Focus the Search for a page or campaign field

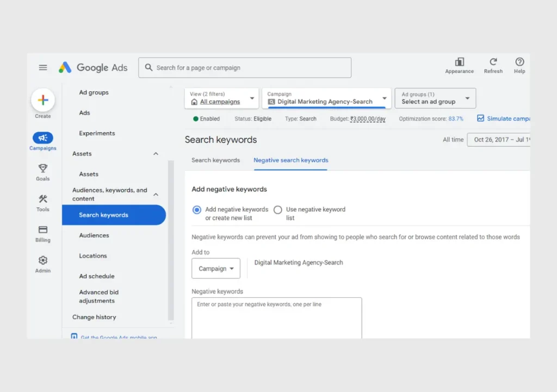point(245,67)
